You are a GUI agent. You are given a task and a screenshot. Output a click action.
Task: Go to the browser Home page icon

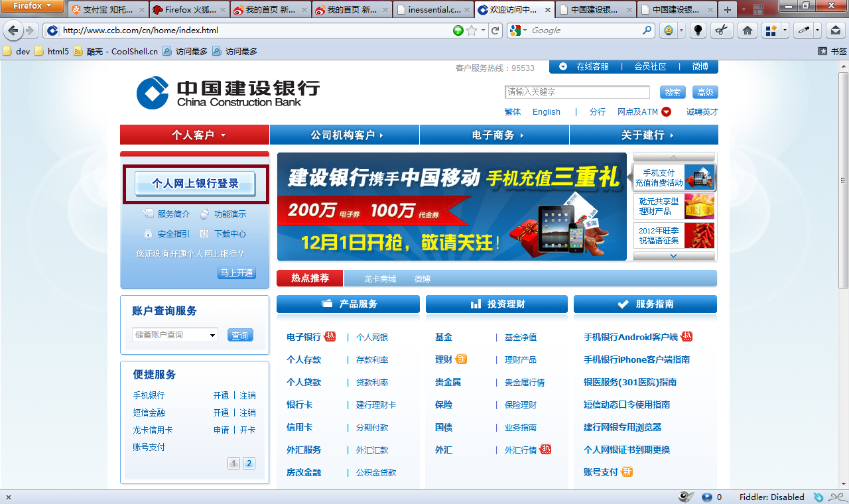[x=748, y=31]
